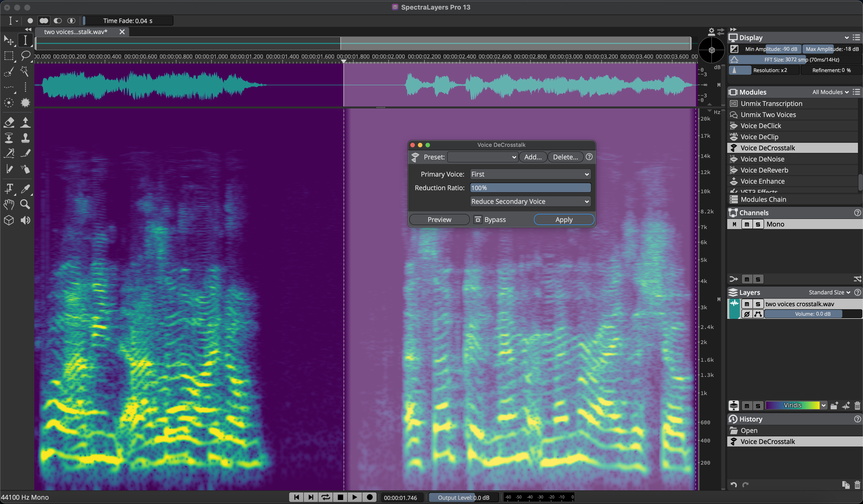The height and width of the screenshot is (504, 863).
Task: Solo the Mono channel
Action: click(x=758, y=224)
